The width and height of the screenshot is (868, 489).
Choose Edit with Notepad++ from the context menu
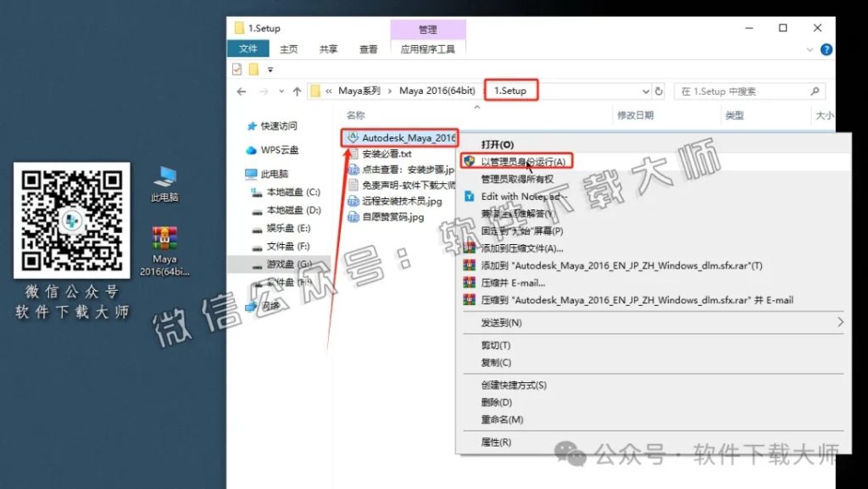click(x=524, y=197)
